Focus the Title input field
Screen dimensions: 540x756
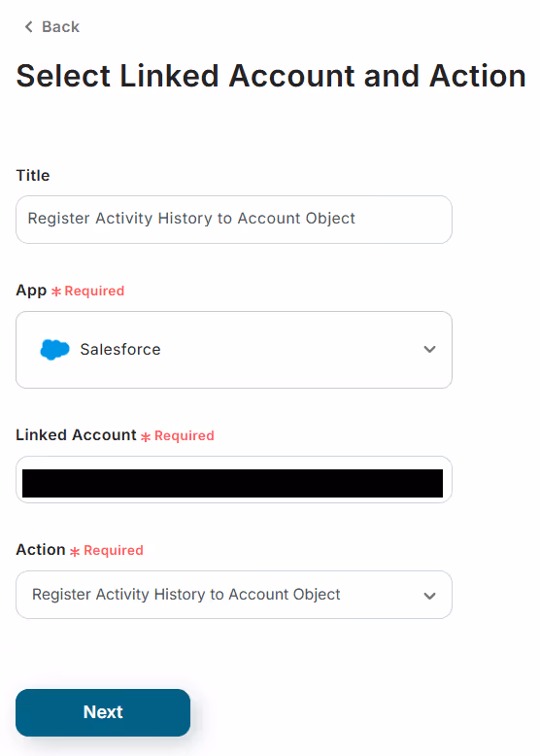234,220
